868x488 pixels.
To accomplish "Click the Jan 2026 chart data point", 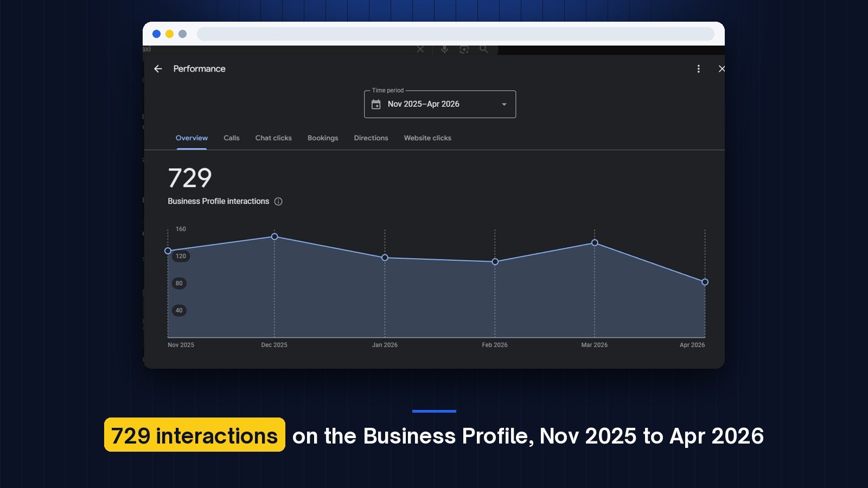I will pyautogui.click(x=385, y=258).
